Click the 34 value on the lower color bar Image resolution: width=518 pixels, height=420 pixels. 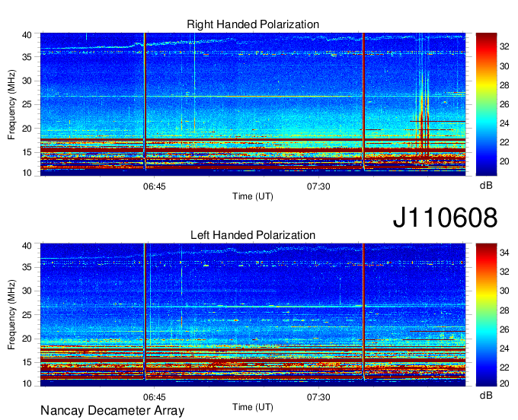pos(504,253)
